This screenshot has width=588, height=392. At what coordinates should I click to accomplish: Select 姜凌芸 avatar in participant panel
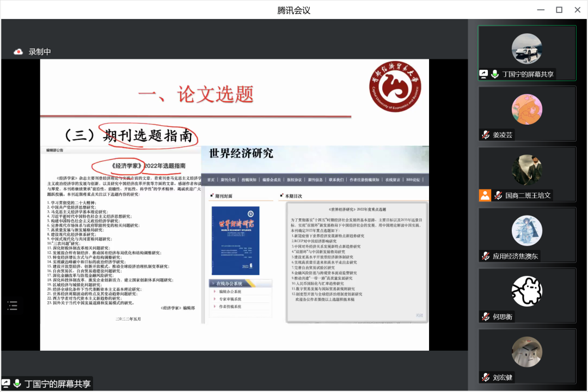526,109
